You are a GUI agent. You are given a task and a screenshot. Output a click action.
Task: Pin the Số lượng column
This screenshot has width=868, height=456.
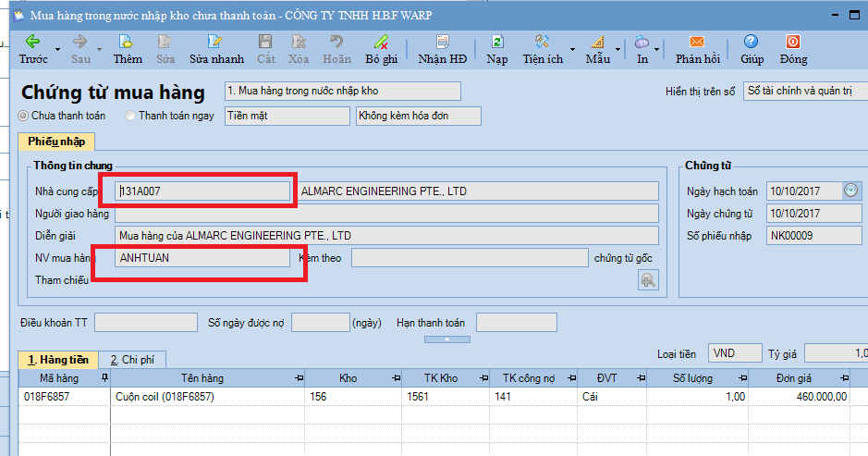[743, 378]
